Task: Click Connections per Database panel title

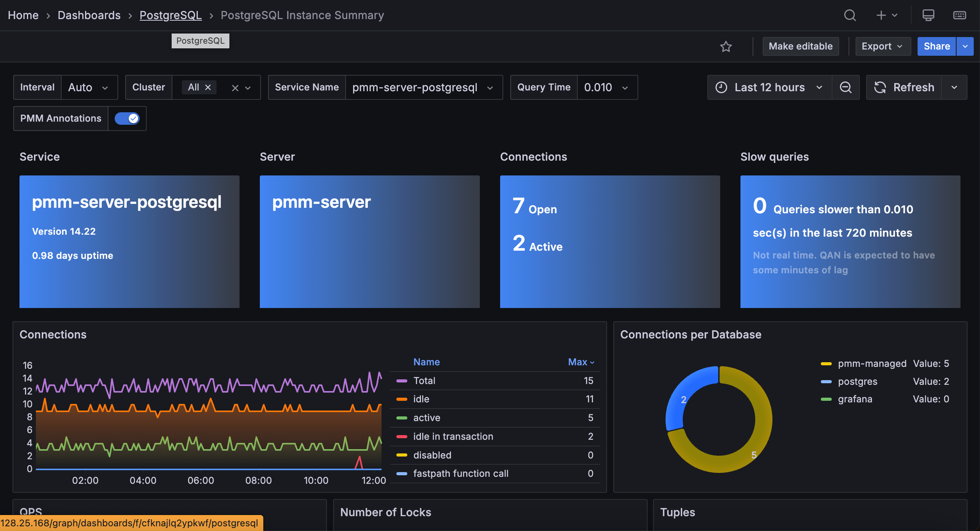Action: point(691,335)
